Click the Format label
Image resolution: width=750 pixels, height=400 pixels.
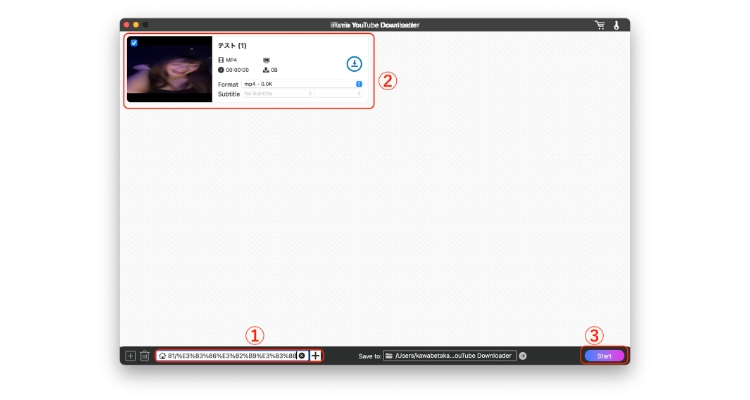(228, 84)
